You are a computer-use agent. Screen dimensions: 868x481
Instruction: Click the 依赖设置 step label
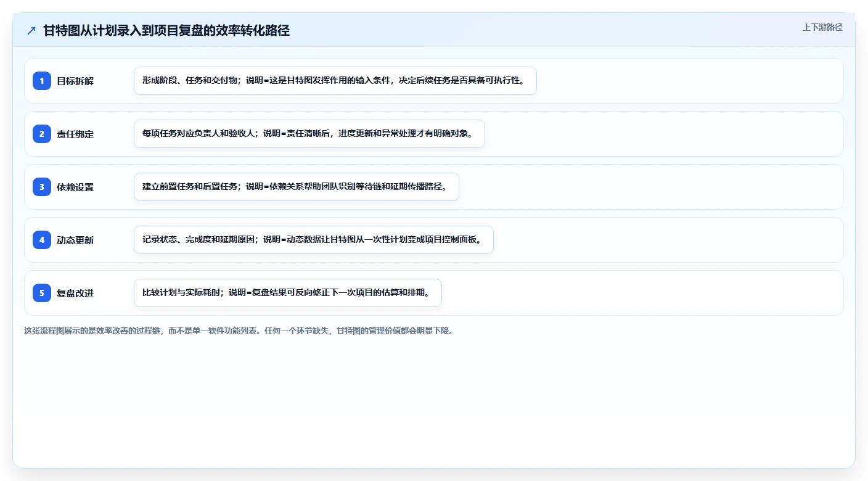75,187
